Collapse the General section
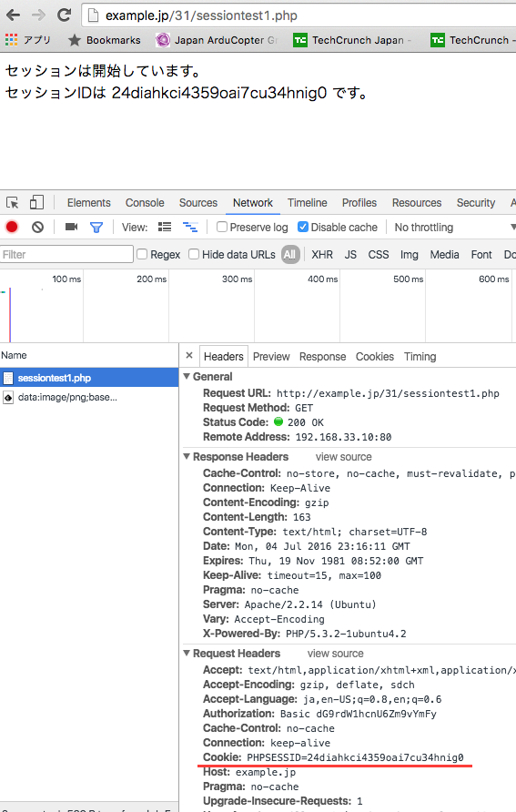 187,377
